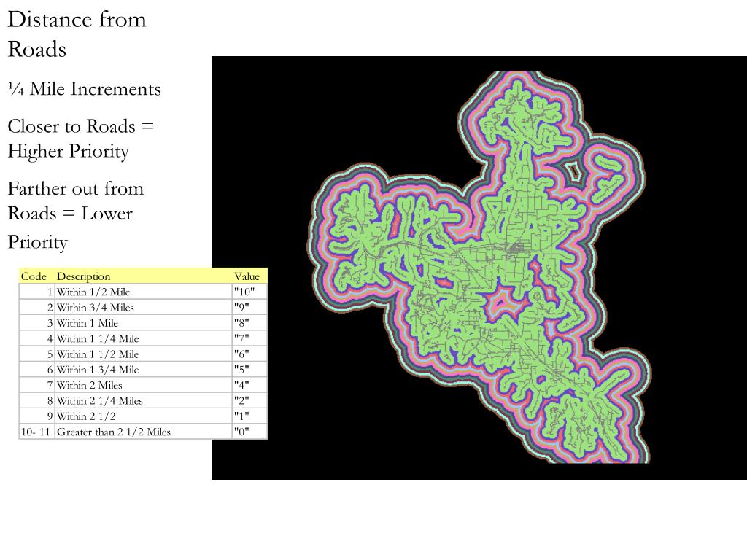Select the '¼ Mile Increments' text line
This screenshot has width=747, height=560.
(85, 89)
